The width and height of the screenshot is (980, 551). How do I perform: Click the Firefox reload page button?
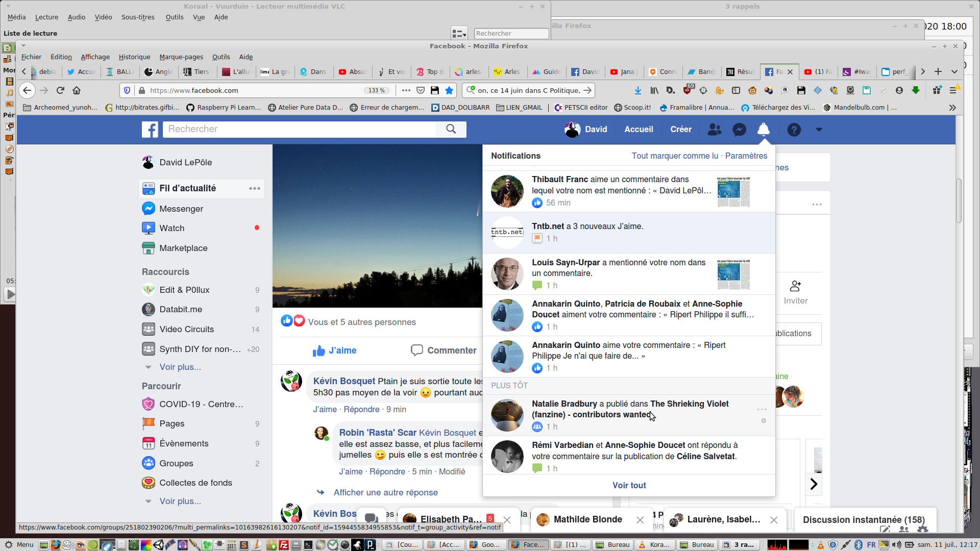pyautogui.click(x=60, y=90)
